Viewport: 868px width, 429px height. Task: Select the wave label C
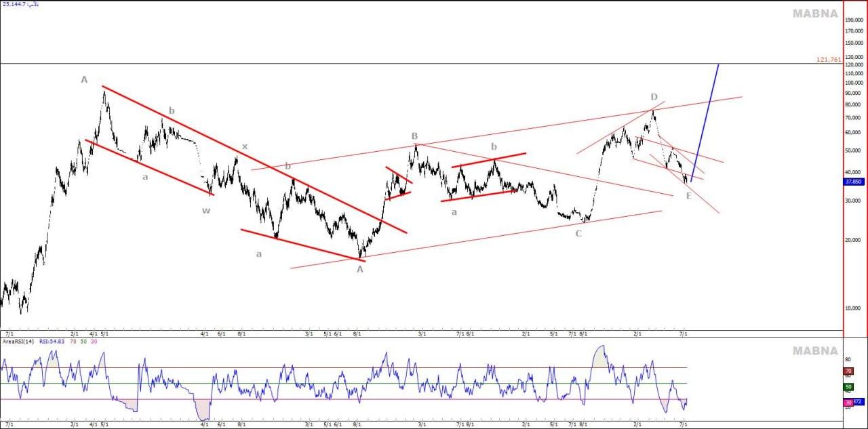578,234
